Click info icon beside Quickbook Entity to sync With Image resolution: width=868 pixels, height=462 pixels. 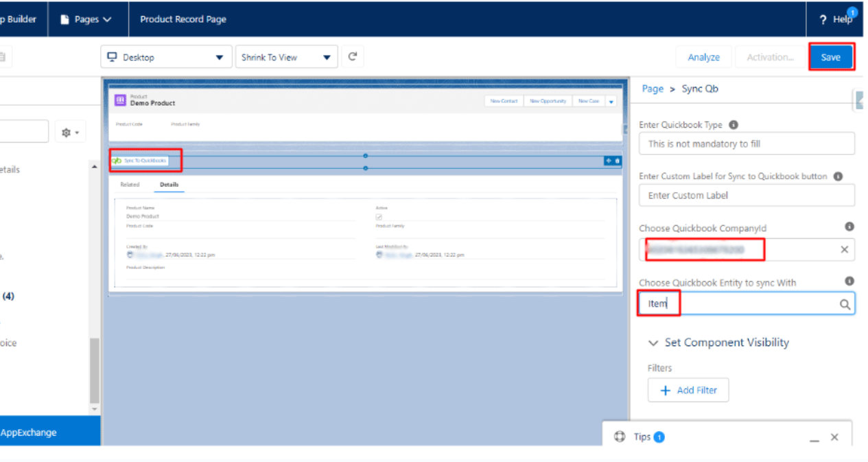click(849, 281)
